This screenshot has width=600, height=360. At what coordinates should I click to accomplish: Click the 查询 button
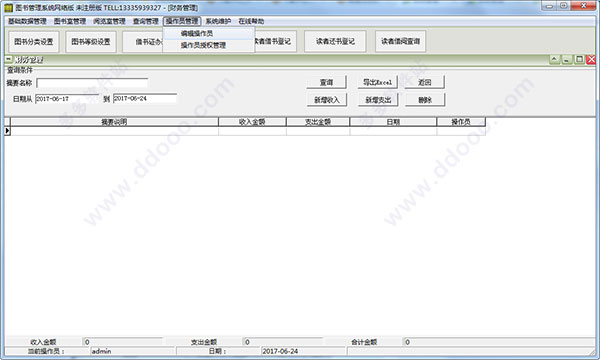326,82
